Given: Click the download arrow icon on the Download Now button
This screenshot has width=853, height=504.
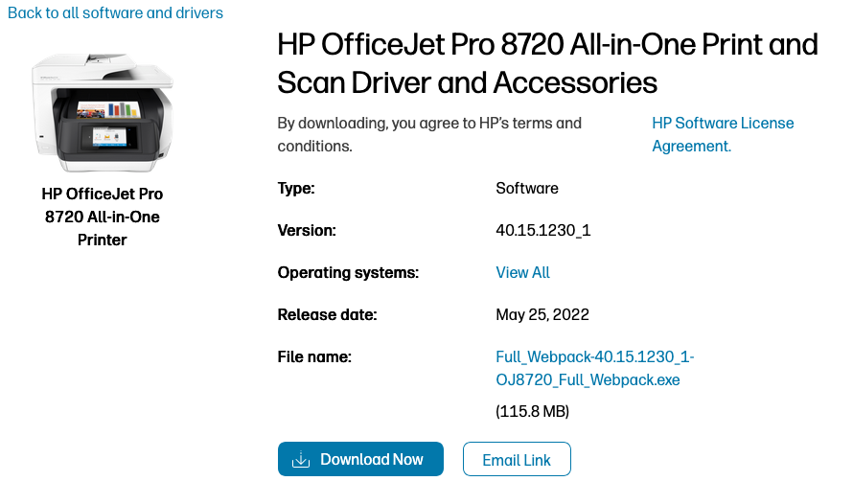Looking at the screenshot, I should [301, 460].
